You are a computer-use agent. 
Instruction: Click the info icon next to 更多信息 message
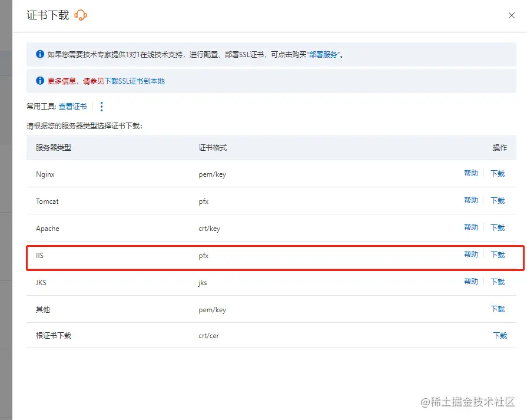(39, 81)
